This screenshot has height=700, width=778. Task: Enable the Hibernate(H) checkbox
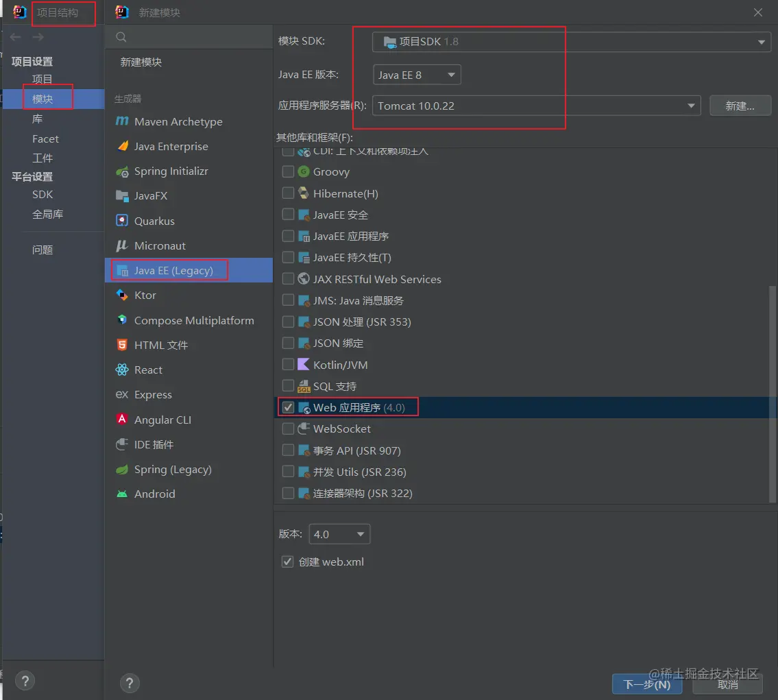(x=288, y=193)
